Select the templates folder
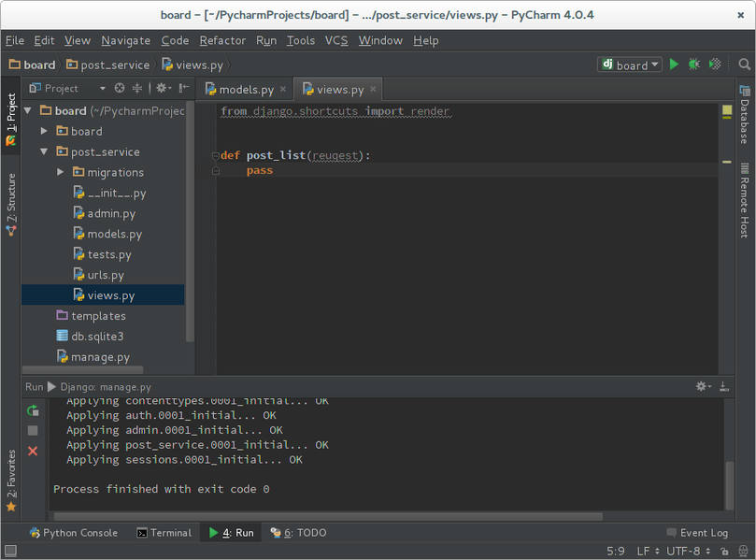The width and height of the screenshot is (756, 560). tap(92, 315)
